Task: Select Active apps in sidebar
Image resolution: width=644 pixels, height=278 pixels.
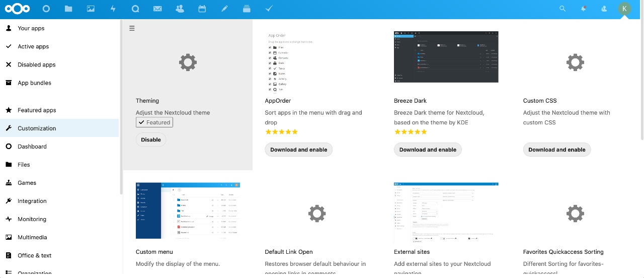Action: [x=59, y=46]
